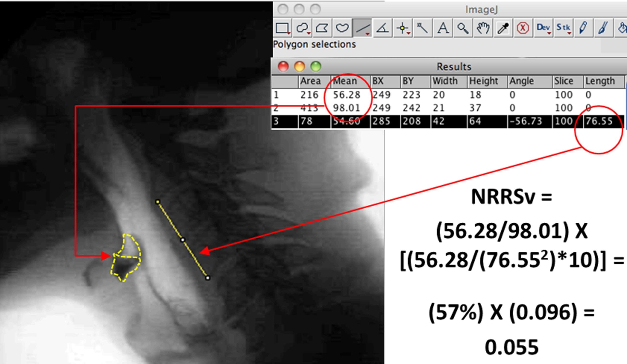Select the Oval selection tool

coord(302,28)
